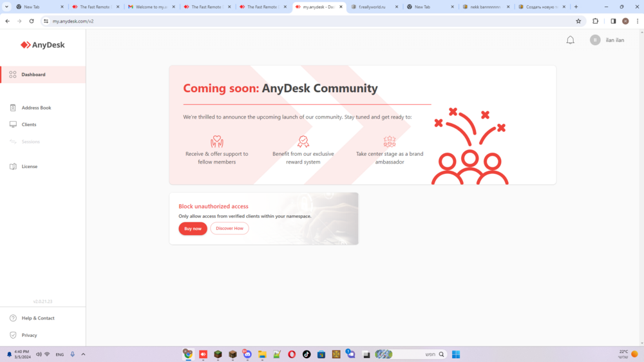This screenshot has width=644, height=362.
Task: Click the ilan ilan profile avatar
Action: pyautogui.click(x=594, y=40)
